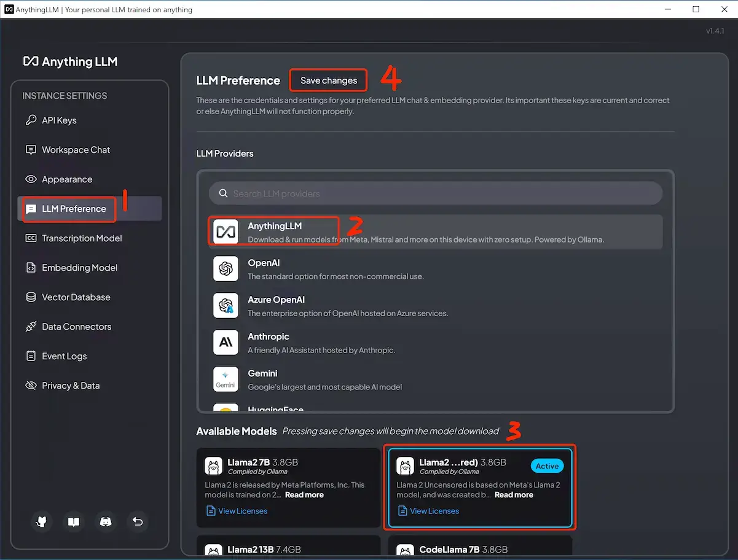Select the Azure OpenAI provider icon
The image size is (738, 560).
point(226,306)
